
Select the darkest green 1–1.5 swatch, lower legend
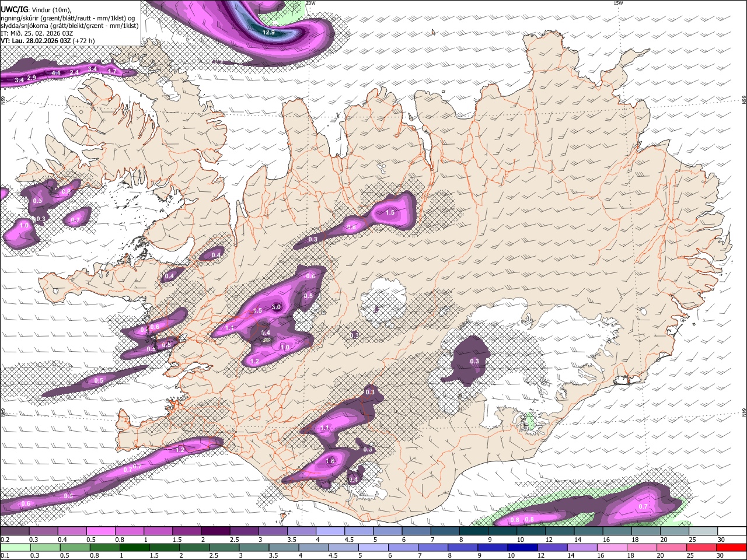(135, 547)
